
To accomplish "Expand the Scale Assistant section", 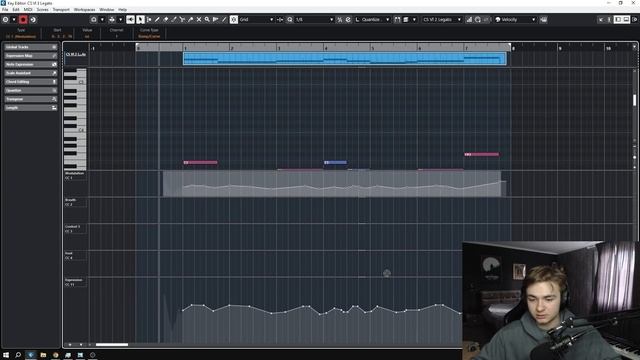I will 31,73.
